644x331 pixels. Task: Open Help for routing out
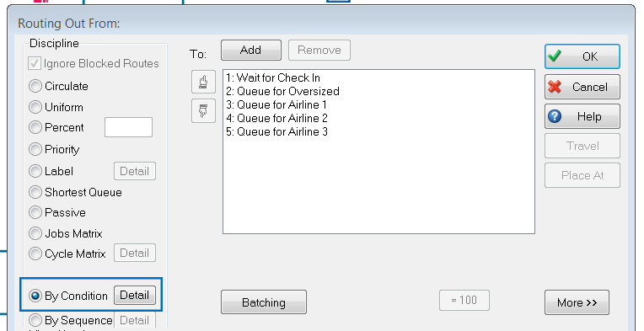(x=582, y=116)
